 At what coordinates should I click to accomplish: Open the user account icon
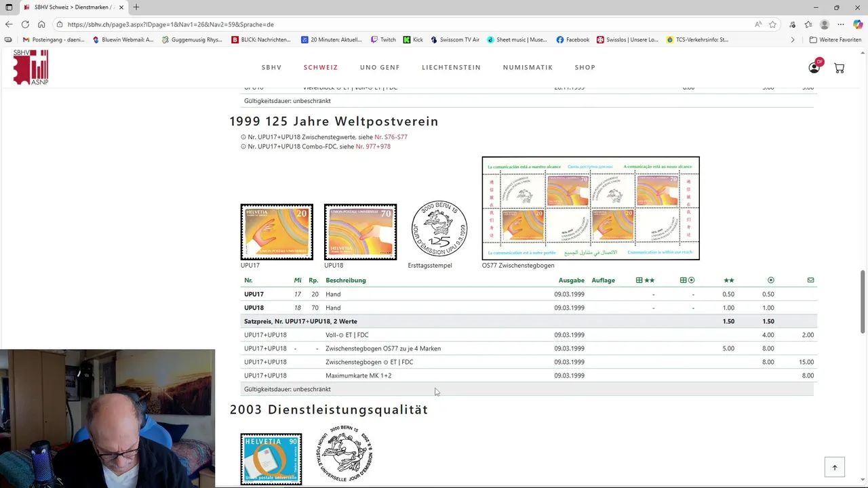click(814, 67)
